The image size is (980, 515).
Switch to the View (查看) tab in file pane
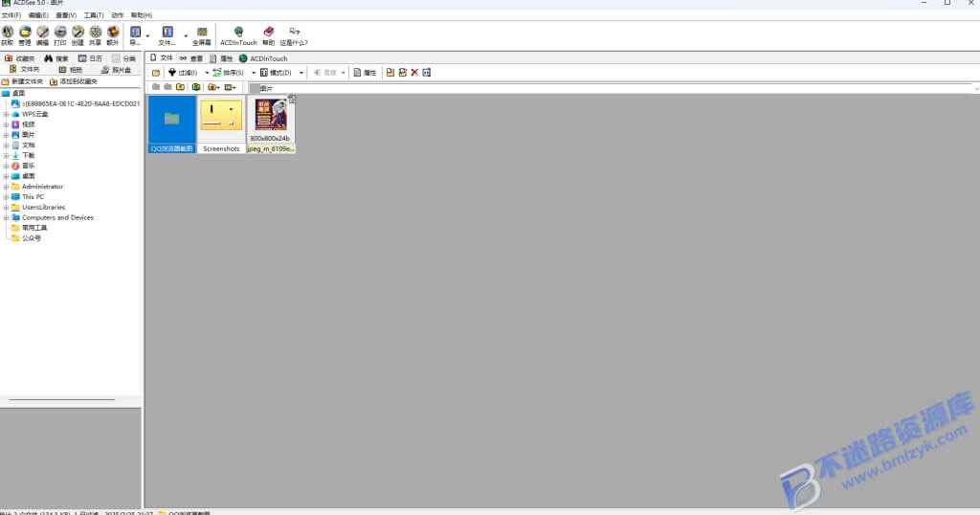tap(191, 58)
